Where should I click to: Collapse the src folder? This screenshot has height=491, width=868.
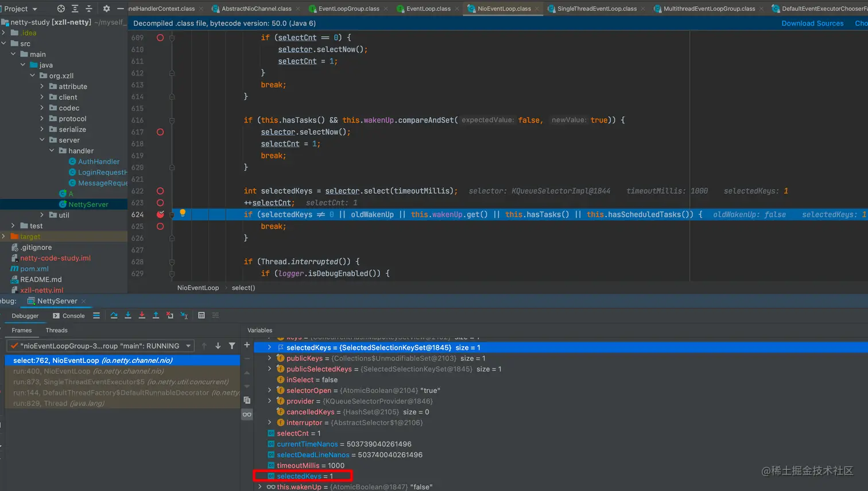(4, 44)
